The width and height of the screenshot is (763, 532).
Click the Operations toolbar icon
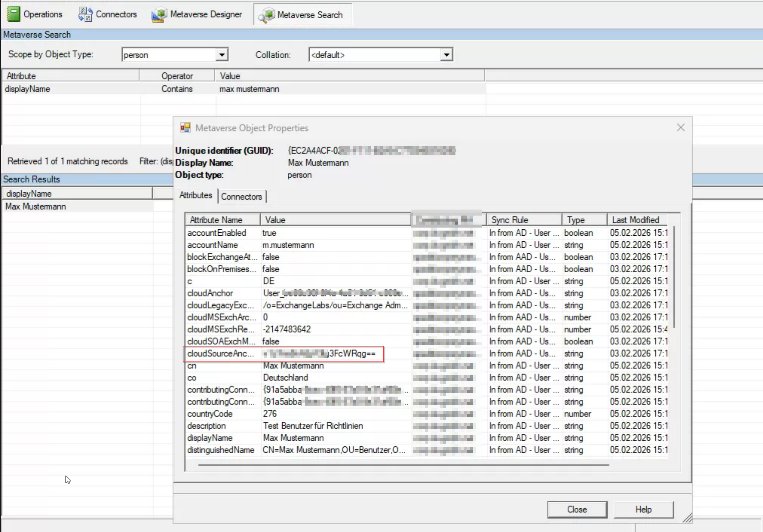tap(13, 14)
